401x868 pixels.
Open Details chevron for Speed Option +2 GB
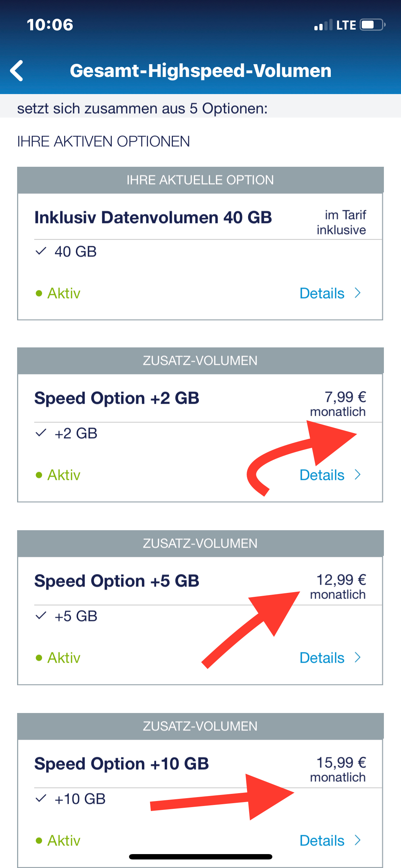point(358,475)
